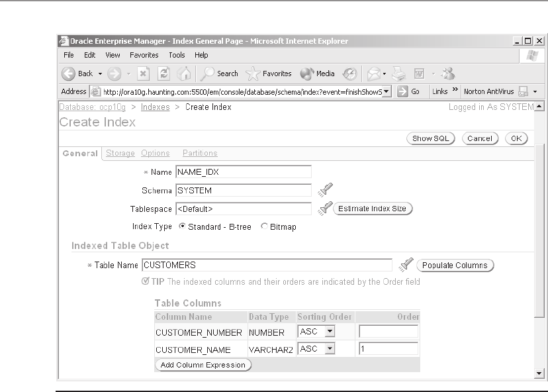
Task: Click the Messenger people icon
Action: [x=448, y=73]
